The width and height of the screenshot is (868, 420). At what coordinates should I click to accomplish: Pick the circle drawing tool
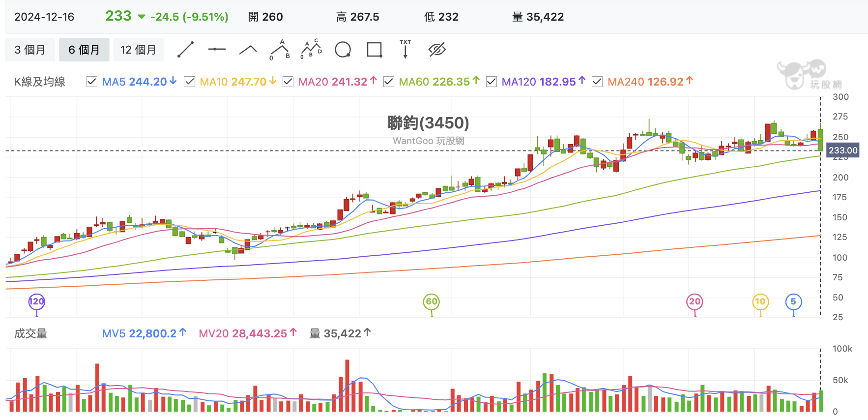[x=343, y=50]
